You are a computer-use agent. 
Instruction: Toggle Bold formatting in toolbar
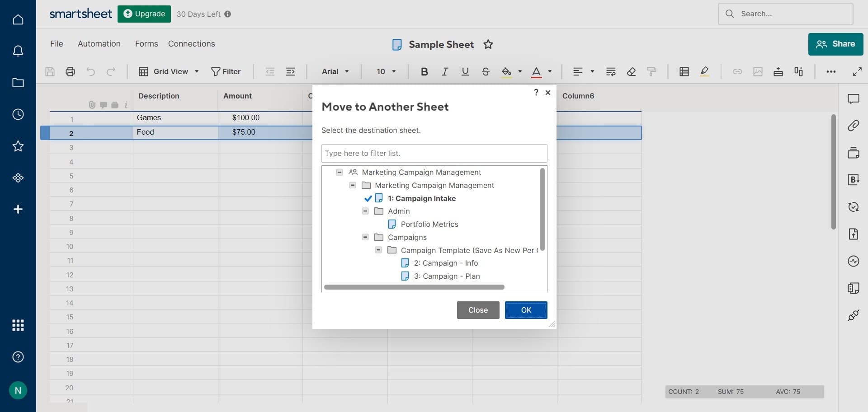click(x=424, y=71)
